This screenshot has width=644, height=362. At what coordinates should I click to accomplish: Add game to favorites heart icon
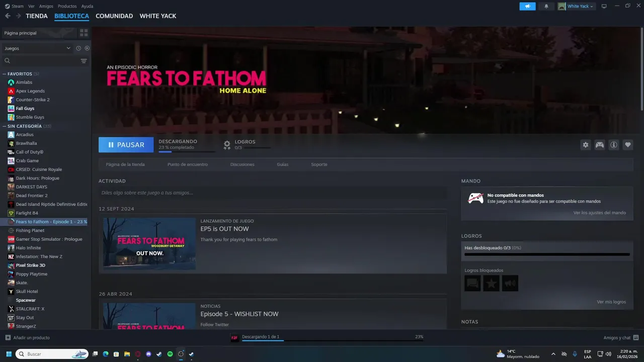[x=628, y=145]
